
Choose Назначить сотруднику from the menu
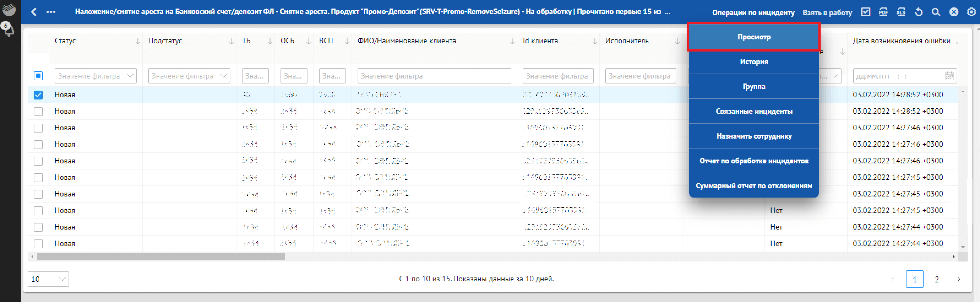[x=754, y=136]
